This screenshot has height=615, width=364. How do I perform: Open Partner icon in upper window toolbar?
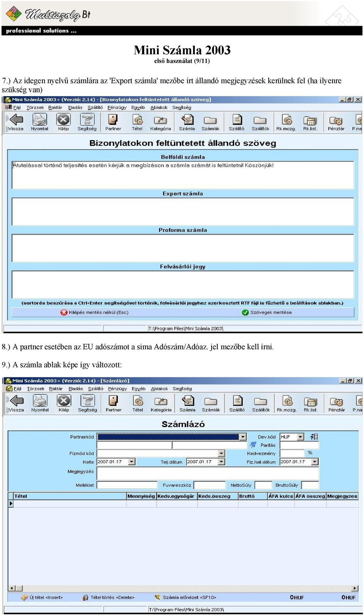pos(113,120)
